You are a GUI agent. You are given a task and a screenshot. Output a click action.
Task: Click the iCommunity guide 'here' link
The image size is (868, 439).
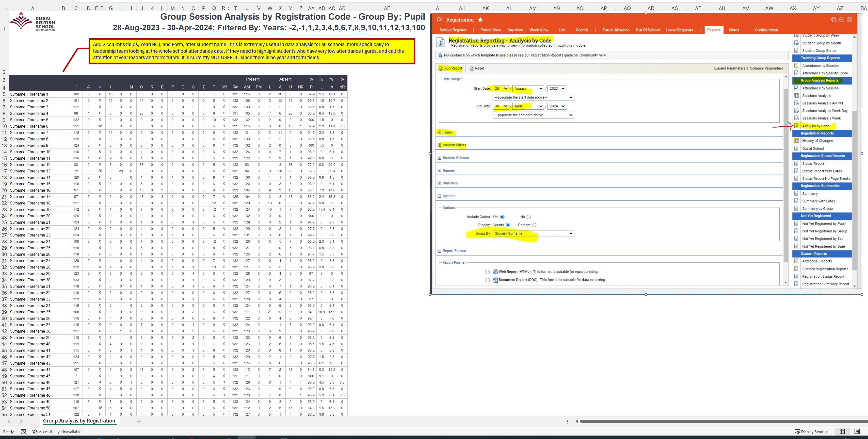pyautogui.click(x=602, y=55)
